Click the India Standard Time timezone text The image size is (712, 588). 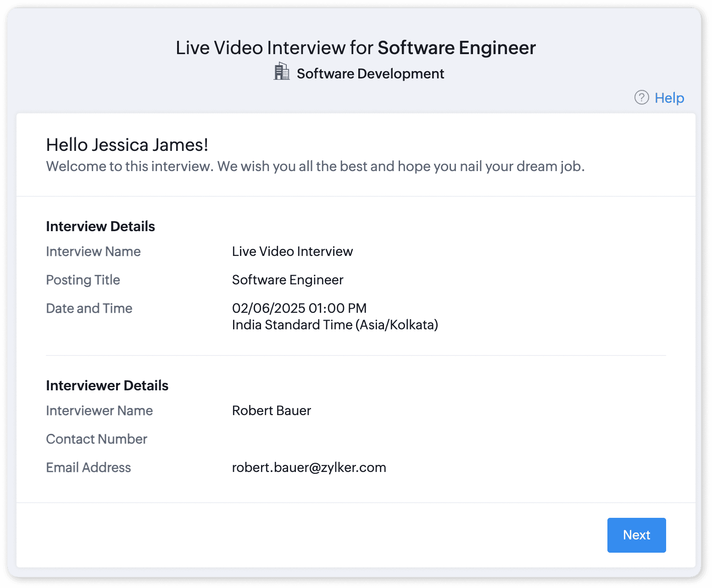[335, 325]
